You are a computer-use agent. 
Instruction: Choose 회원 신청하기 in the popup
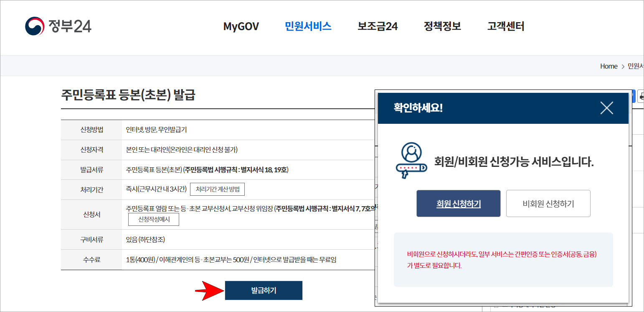tap(458, 204)
